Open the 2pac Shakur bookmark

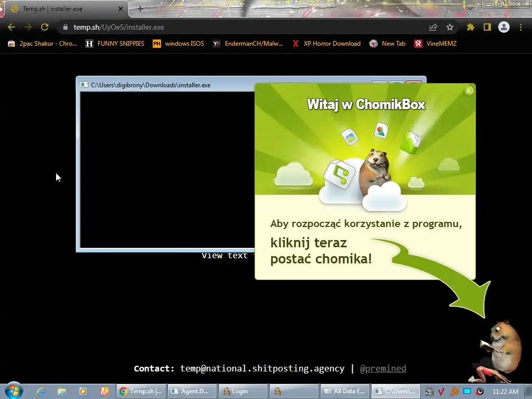(43, 44)
